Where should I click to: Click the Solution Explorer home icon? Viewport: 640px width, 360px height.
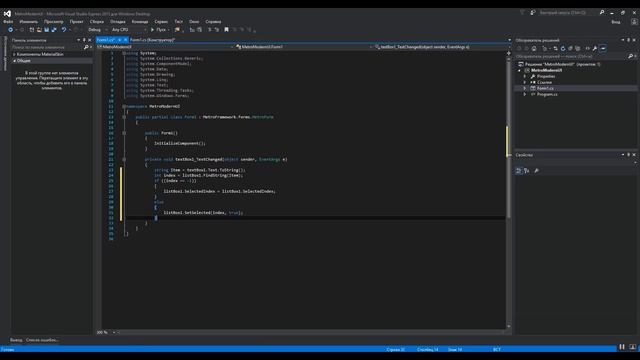click(534, 49)
